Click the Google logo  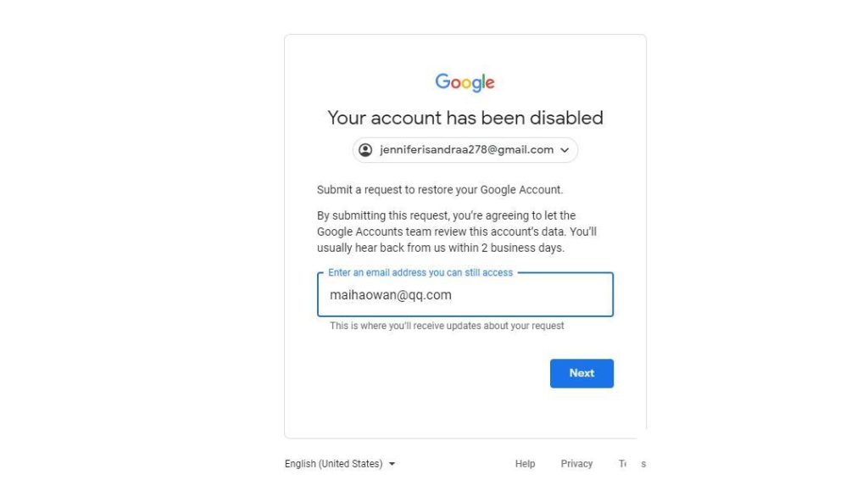coord(465,82)
